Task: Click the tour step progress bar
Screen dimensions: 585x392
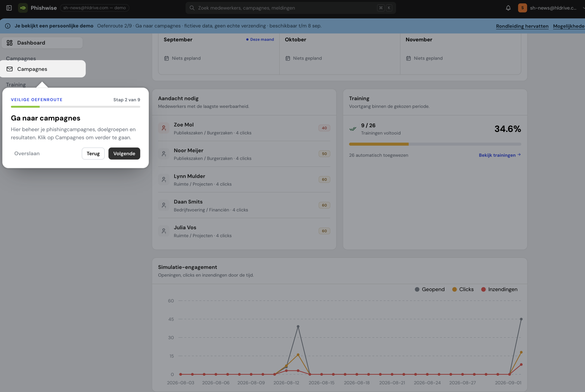Action: point(76,107)
